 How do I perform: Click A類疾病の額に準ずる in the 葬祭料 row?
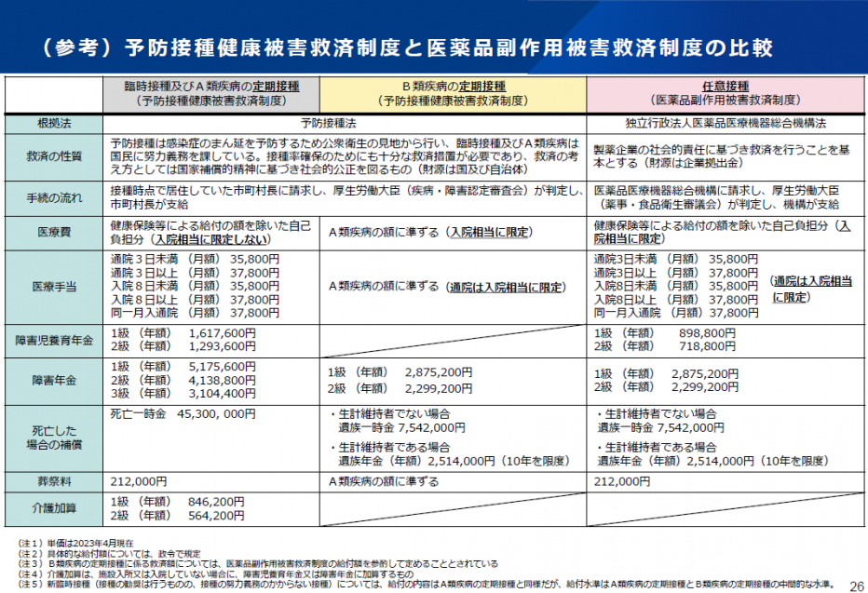[384, 482]
